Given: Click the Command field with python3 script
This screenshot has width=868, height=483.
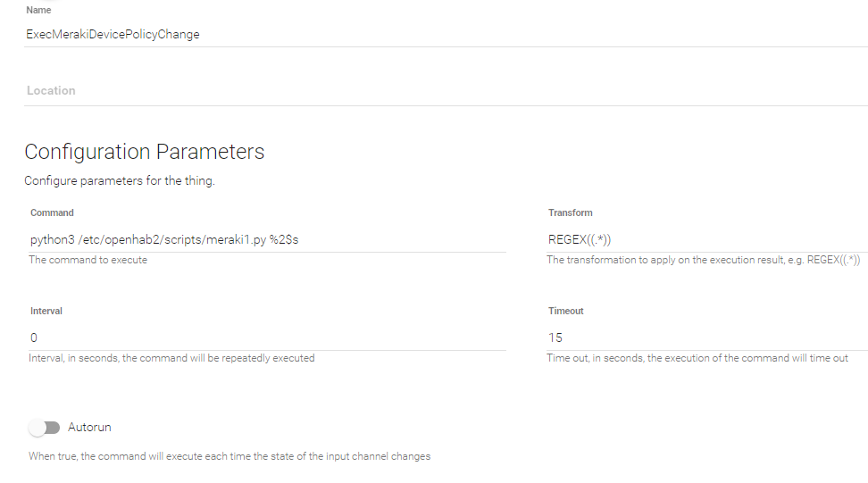Looking at the screenshot, I should (x=266, y=239).
